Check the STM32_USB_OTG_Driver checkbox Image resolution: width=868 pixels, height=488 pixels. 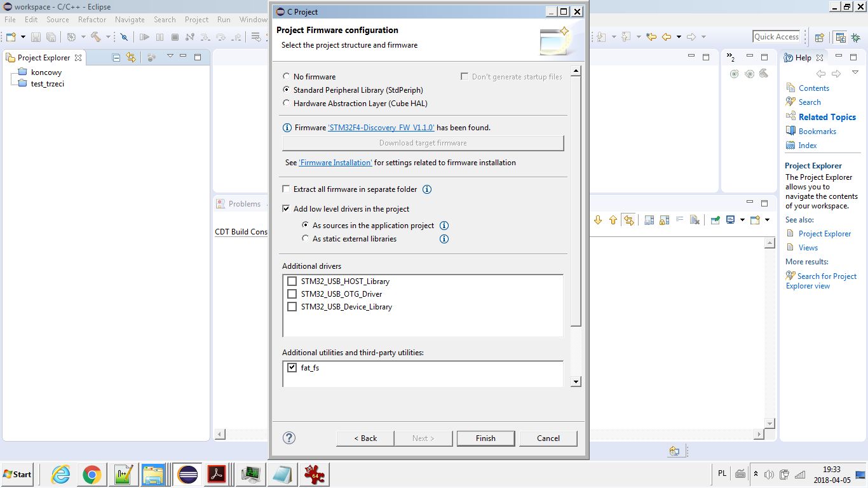[292, 294]
